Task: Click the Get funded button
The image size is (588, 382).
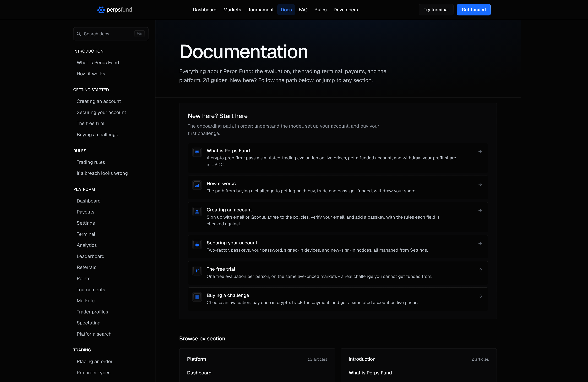Action: (474, 10)
